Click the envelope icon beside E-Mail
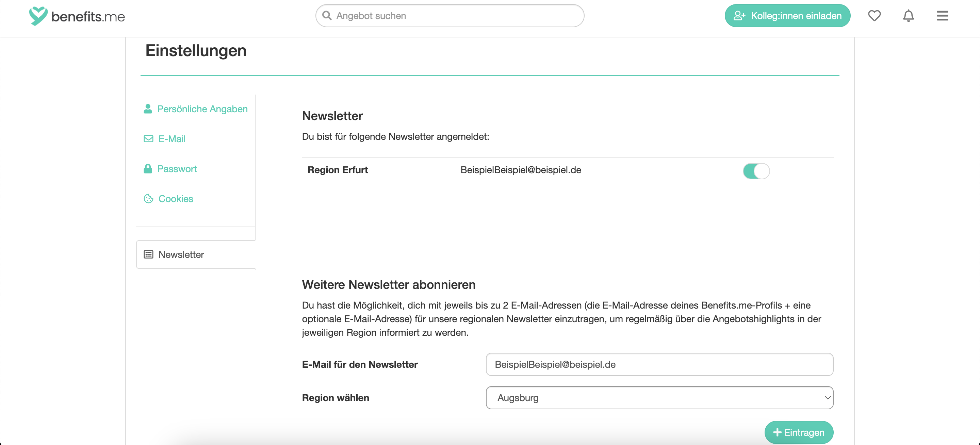This screenshot has height=445, width=980. tap(148, 139)
